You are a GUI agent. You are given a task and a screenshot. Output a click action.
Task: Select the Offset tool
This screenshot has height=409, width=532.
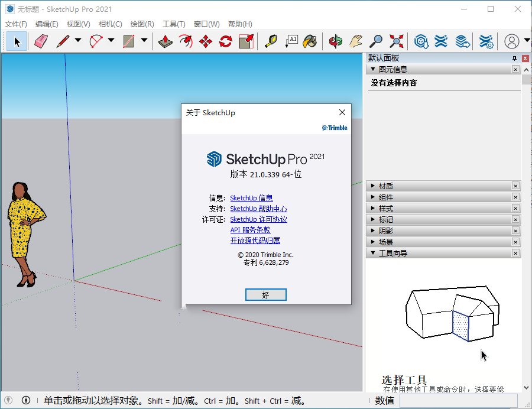186,41
